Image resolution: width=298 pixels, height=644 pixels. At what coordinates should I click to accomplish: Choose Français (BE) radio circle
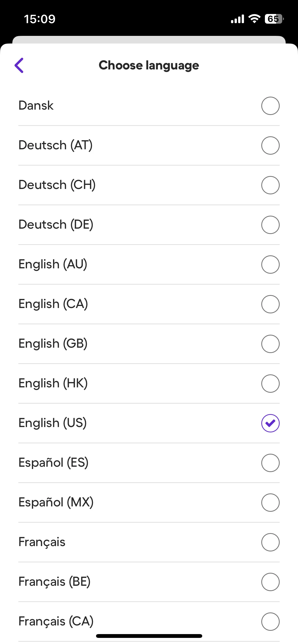(270, 582)
